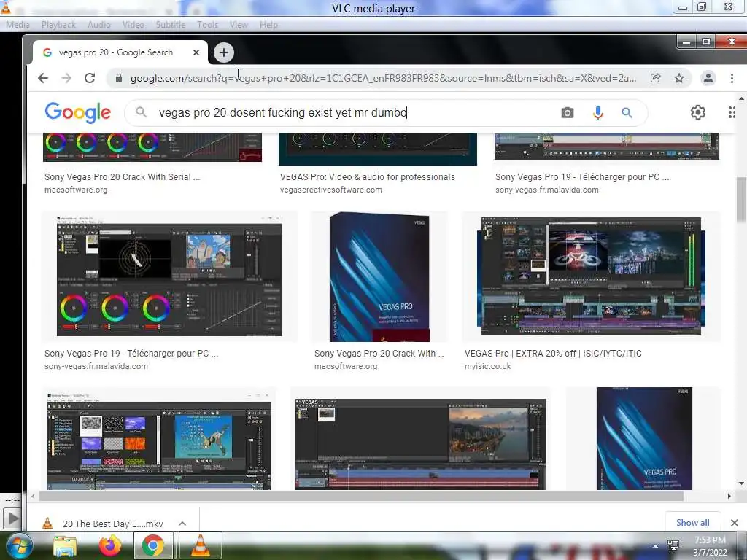The width and height of the screenshot is (747, 560).
Task: Select the vegas pro 20 - Google Search tab
Action: pyautogui.click(x=116, y=52)
